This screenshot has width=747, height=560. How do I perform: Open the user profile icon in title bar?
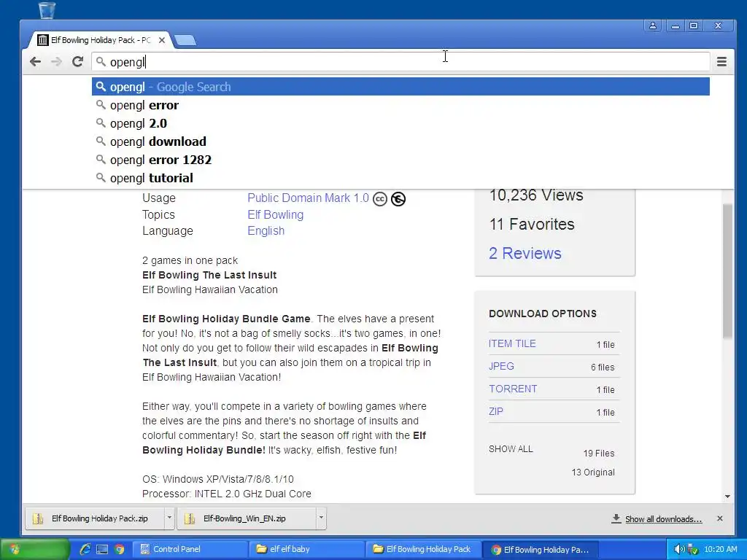[653, 26]
